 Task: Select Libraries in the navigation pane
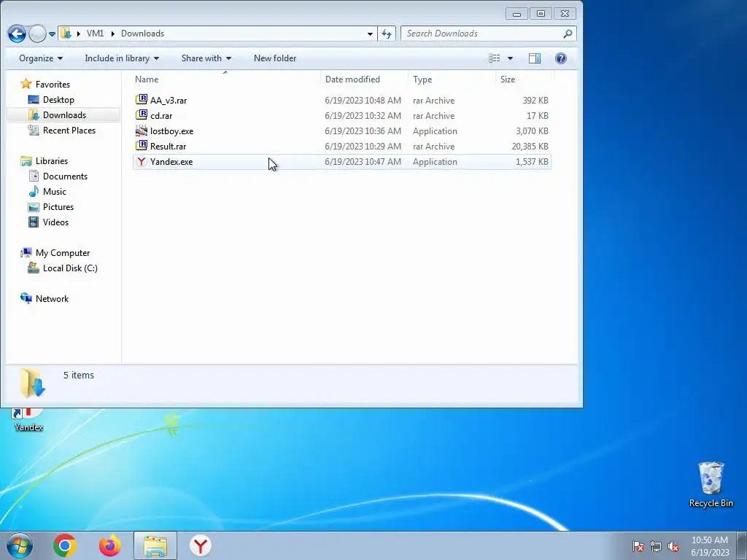pyautogui.click(x=52, y=161)
